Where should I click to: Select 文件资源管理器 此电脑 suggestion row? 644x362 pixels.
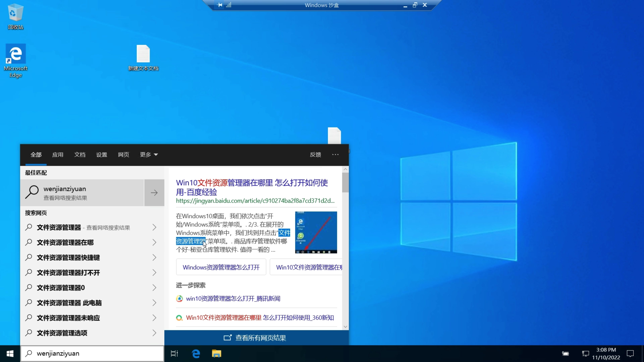tap(92, 303)
